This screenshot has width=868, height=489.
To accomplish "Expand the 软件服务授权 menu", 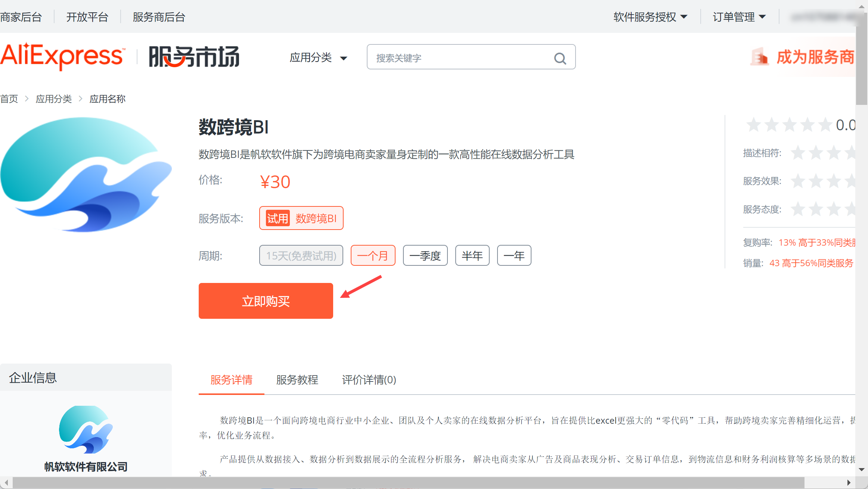I will tap(651, 16).
